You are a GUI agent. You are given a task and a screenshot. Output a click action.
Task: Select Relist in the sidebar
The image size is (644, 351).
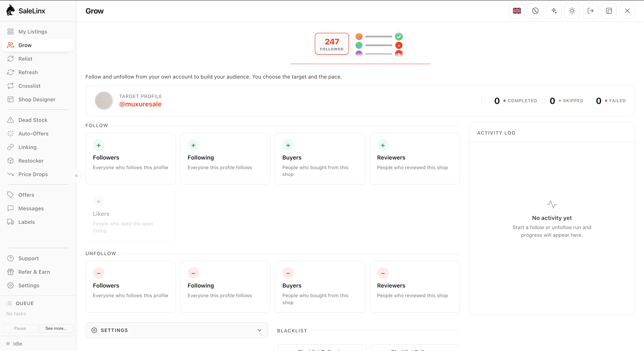pos(38,59)
